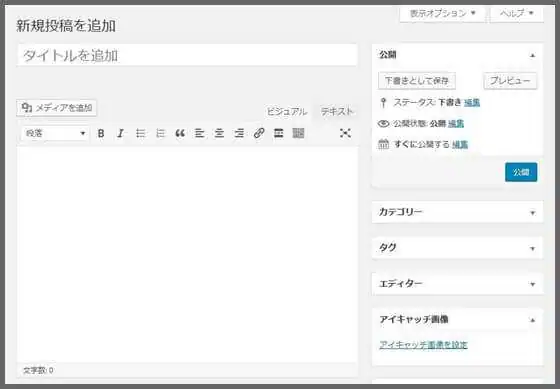Click inside the post content editor area
The height and width of the screenshot is (389, 560).
coord(187,254)
